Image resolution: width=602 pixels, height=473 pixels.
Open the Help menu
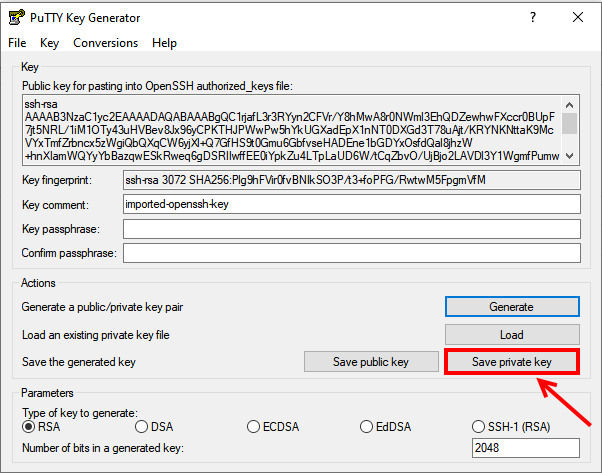point(164,43)
